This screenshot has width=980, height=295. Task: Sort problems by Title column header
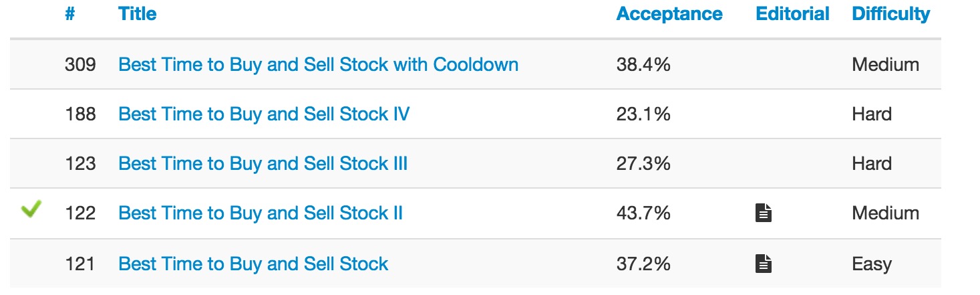tap(137, 14)
